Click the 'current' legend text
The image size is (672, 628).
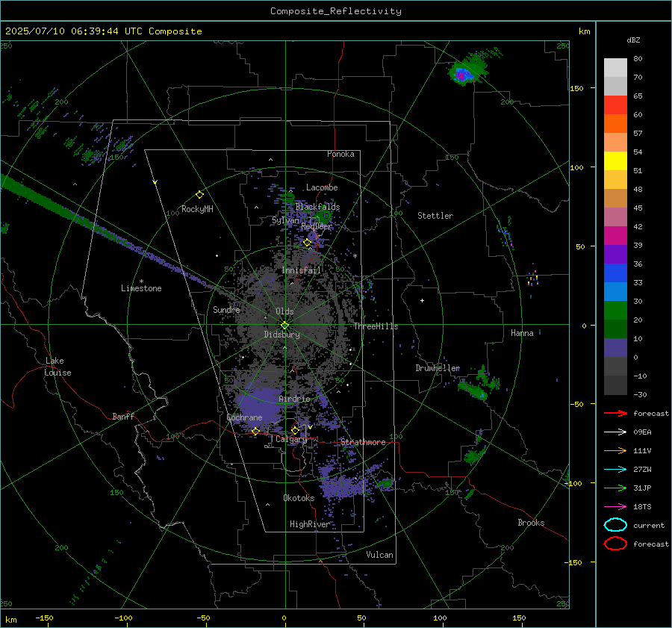(x=649, y=525)
